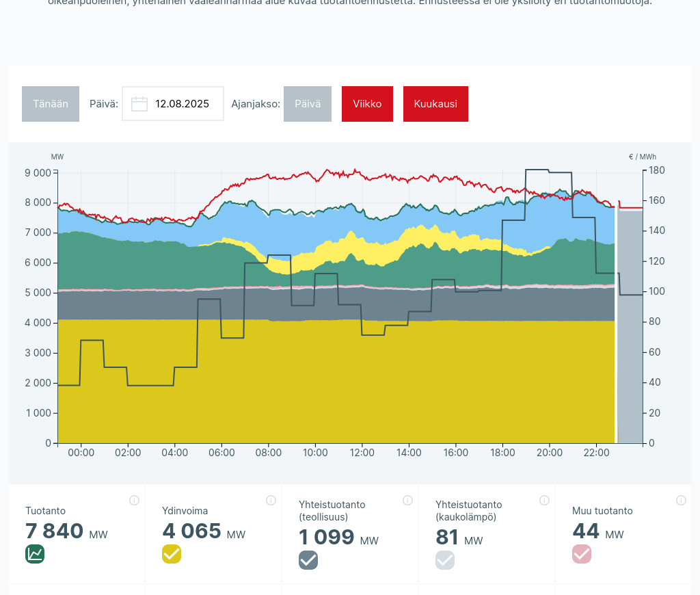Switch time period to Viikko
Viewport: 700px width, 595px height.
click(x=367, y=104)
